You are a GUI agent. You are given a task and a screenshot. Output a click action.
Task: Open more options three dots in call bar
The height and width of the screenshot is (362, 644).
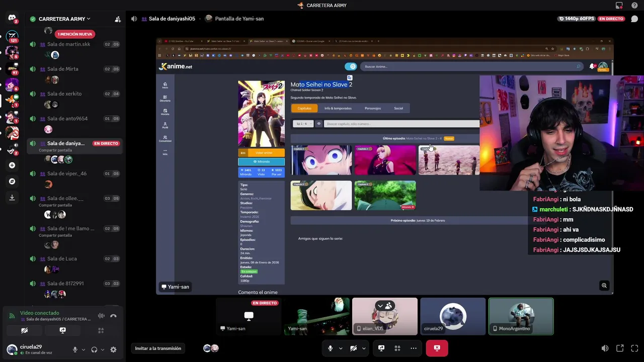pyautogui.click(x=414, y=348)
